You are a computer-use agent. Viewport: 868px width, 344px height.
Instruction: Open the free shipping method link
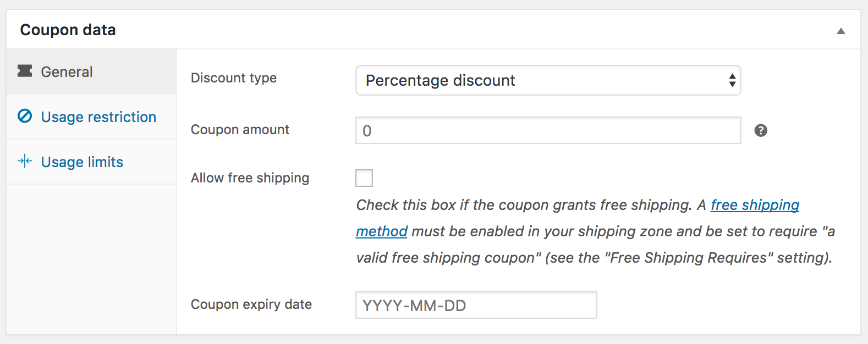tap(755, 204)
